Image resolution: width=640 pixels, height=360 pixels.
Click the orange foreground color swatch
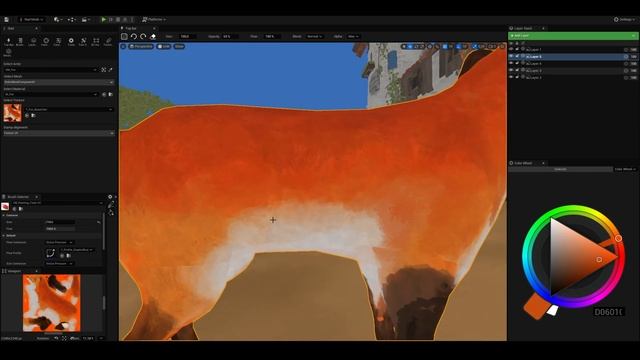538,307
